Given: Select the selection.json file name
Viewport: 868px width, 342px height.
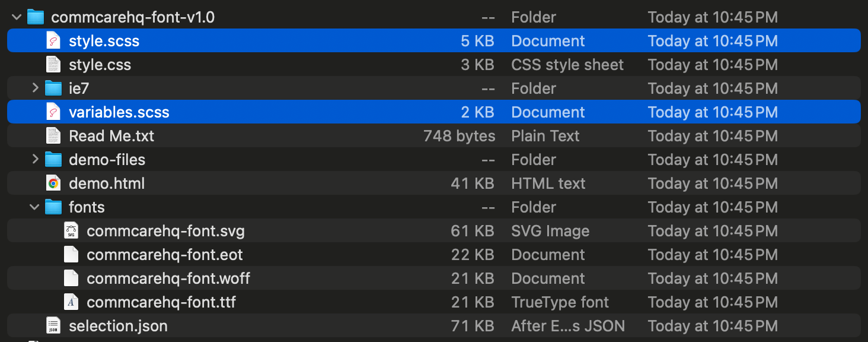Looking at the screenshot, I should click(x=118, y=326).
